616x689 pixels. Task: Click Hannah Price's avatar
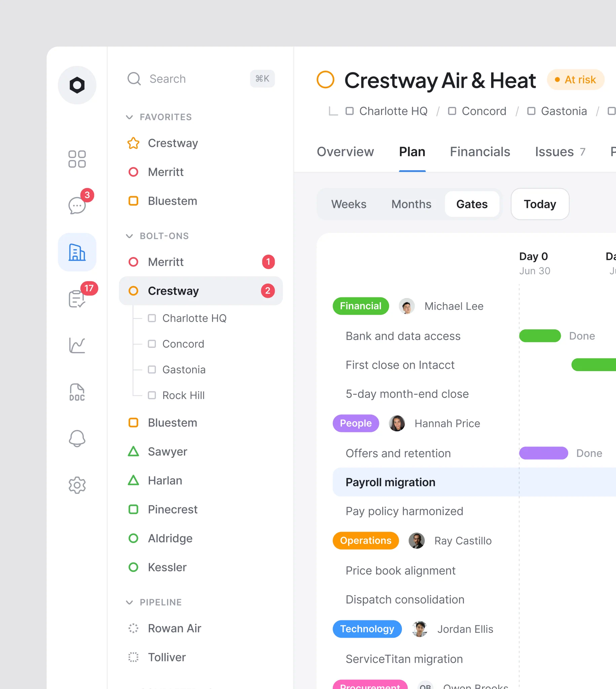pos(397,423)
